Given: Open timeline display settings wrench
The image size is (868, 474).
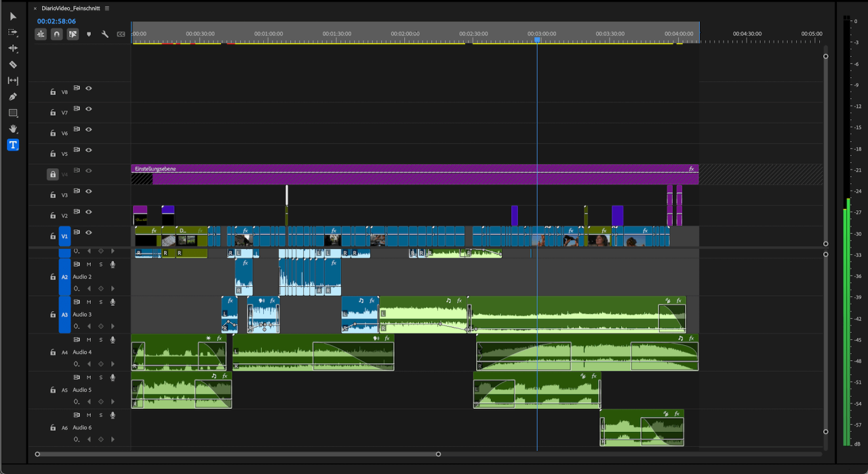Looking at the screenshot, I should tap(105, 34).
